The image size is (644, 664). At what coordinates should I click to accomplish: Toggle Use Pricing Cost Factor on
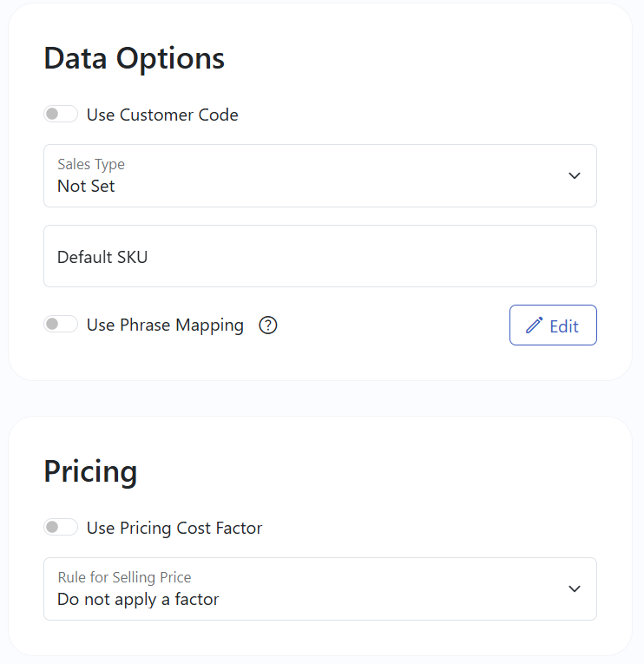coord(61,527)
